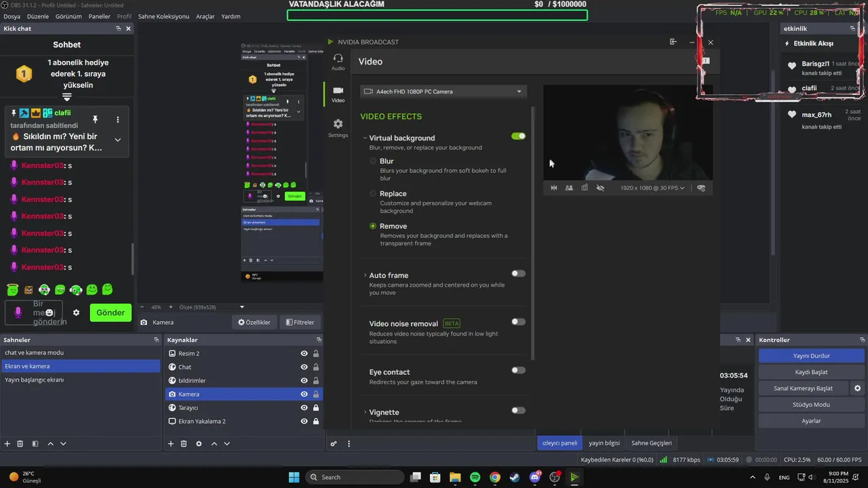Open the A4tech FHD 1080P camera dropdown
The width and height of the screenshot is (868, 488).
click(x=443, y=91)
